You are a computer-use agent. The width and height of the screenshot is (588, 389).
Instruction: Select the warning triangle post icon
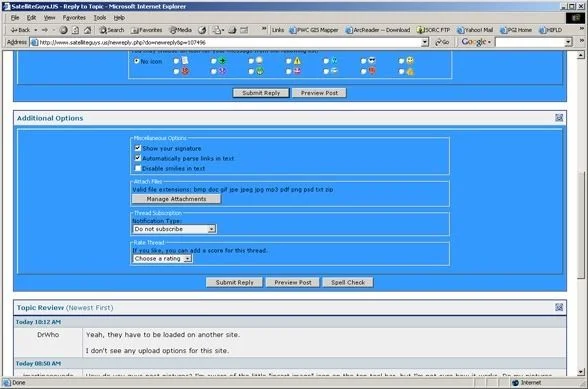point(297,61)
